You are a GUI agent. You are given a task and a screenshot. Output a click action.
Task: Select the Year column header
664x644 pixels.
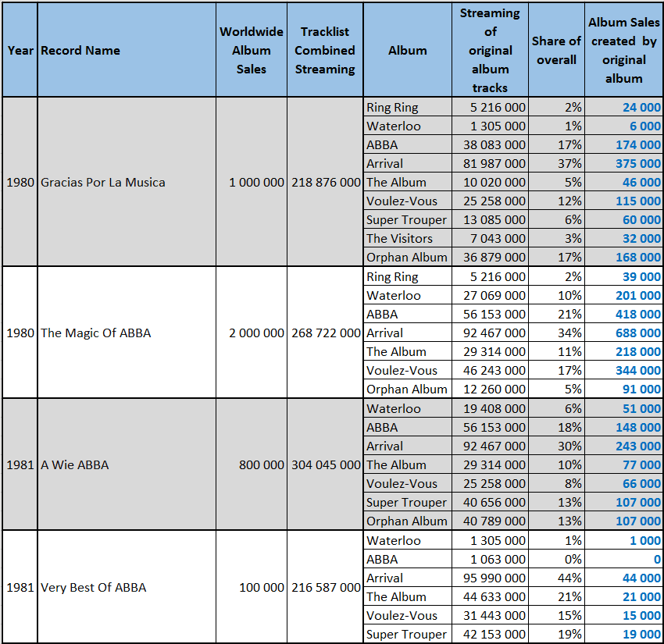point(20,51)
